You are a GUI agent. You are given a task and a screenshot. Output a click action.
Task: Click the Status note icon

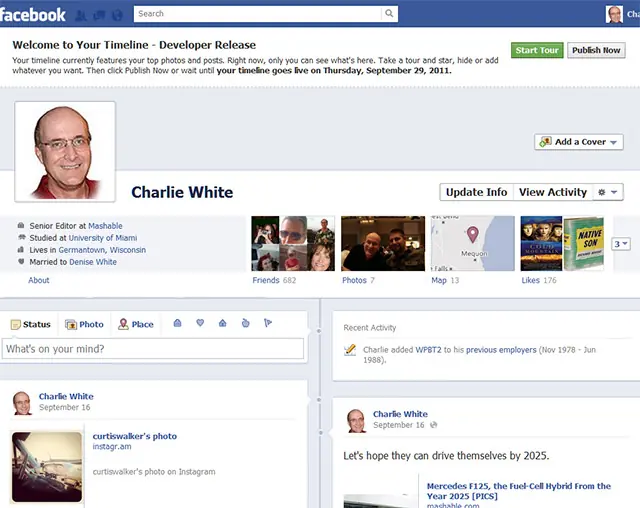click(x=16, y=325)
